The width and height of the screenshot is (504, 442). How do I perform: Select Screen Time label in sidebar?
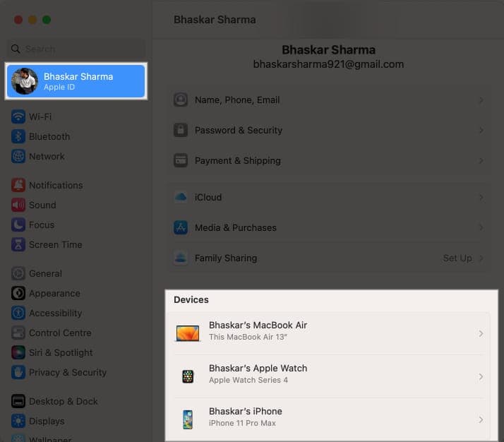[56, 244]
